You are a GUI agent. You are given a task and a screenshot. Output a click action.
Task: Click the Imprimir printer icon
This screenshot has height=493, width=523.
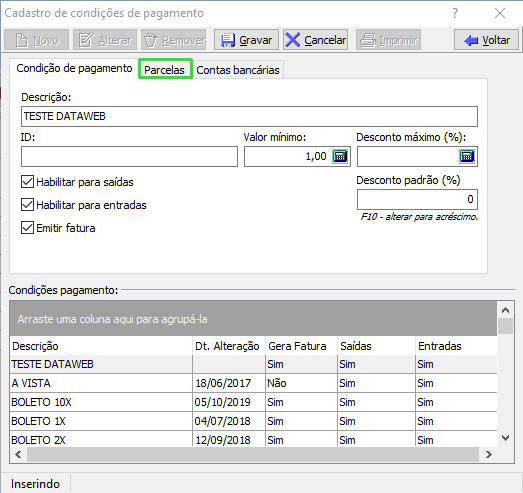(369, 40)
